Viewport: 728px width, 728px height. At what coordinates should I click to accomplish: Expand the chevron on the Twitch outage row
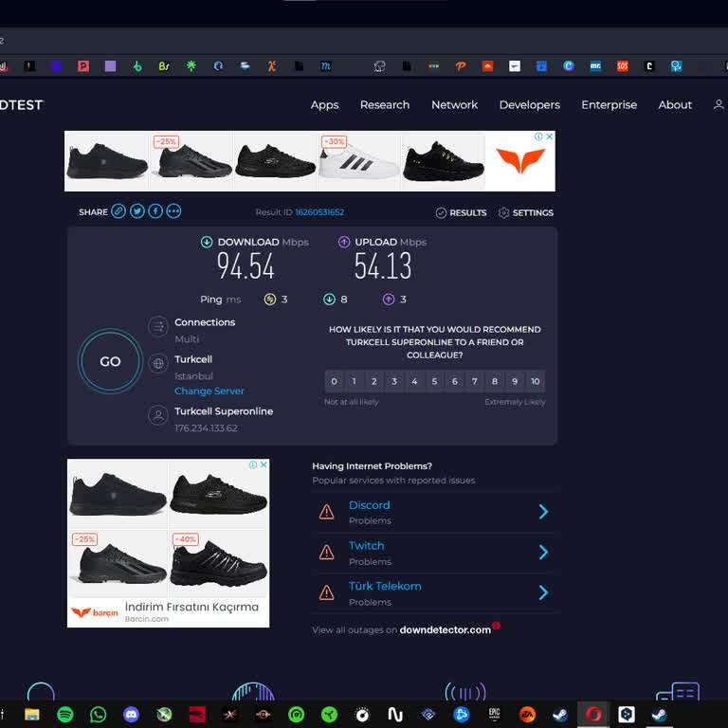click(543, 552)
